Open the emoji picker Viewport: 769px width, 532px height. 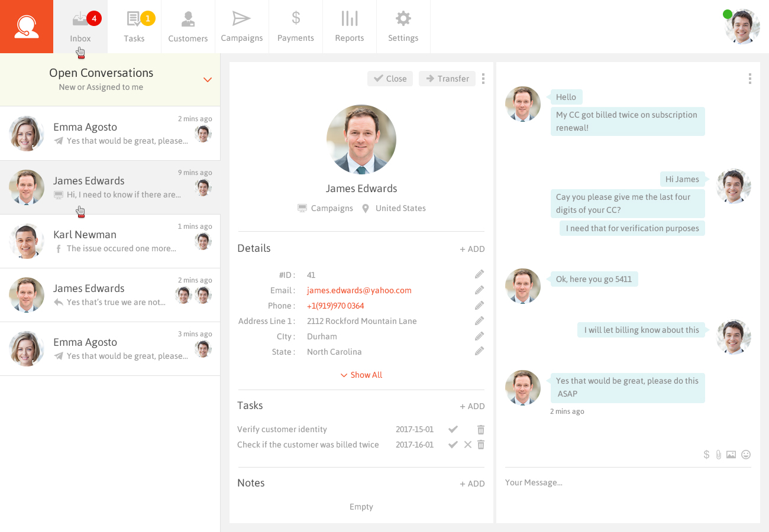coord(746,455)
